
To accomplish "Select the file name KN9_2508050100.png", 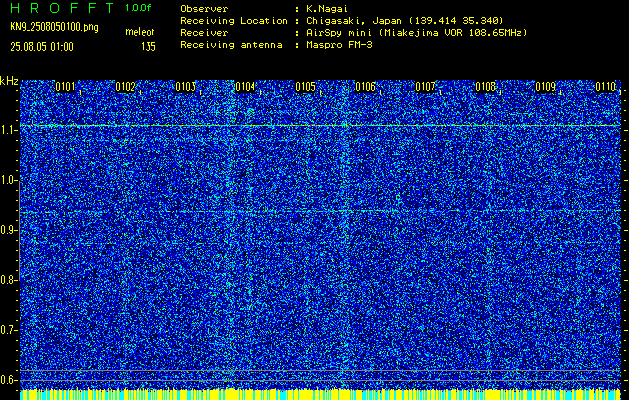I will coord(54,28).
